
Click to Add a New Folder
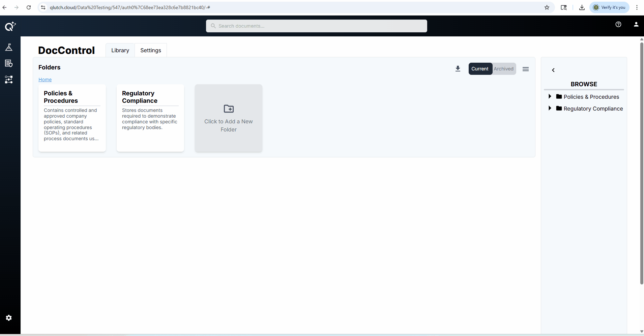tap(229, 118)
